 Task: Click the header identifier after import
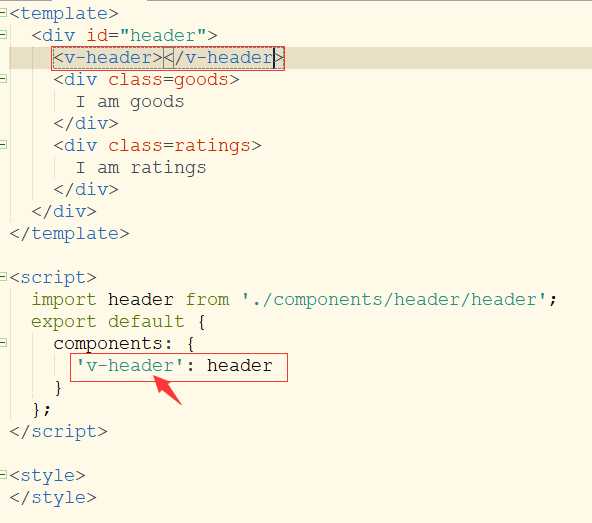coord(141,300)
